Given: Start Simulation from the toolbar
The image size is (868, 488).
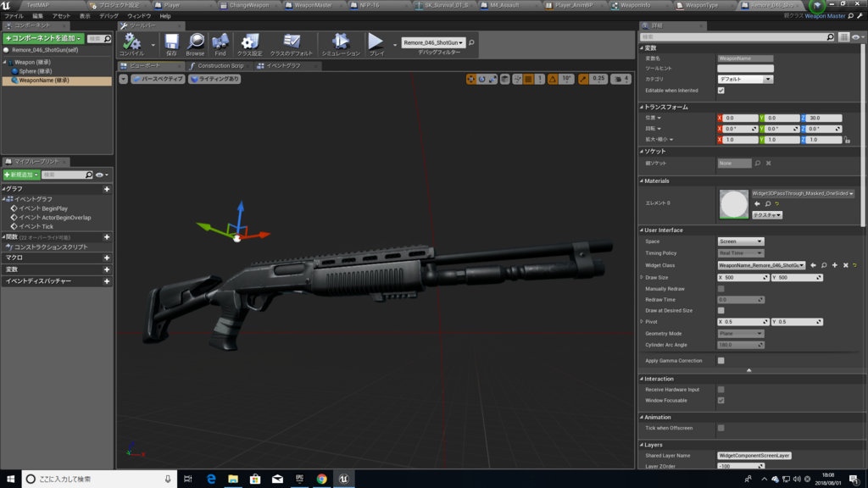Looking at the screenshot, I should pyautogui.click(x=341, y=44).
